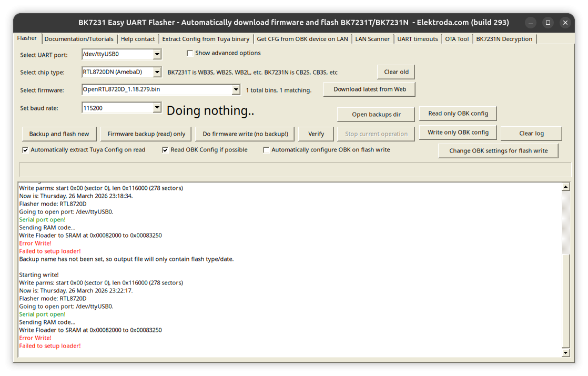Expand the baud rate dropdown arrow
The height and width of the screenshot is (376, 588).
pos(157,108)
